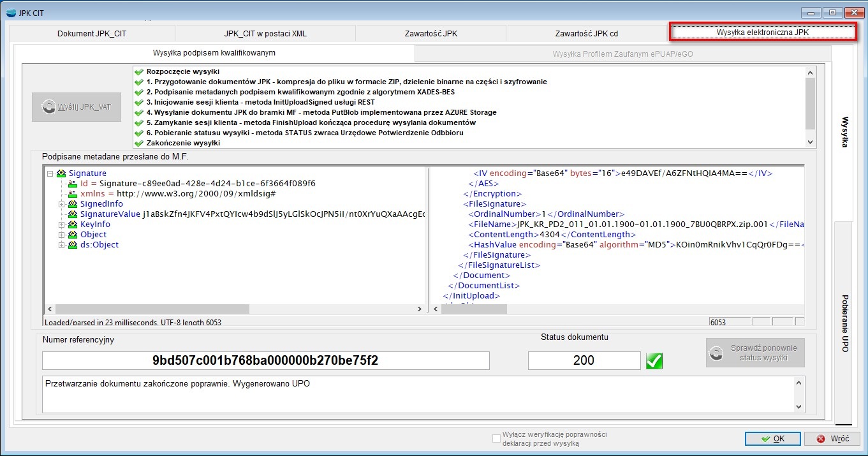
Task: Click the KeyInfo node icon
Action: pyautogui.click(x=73, y=224)
